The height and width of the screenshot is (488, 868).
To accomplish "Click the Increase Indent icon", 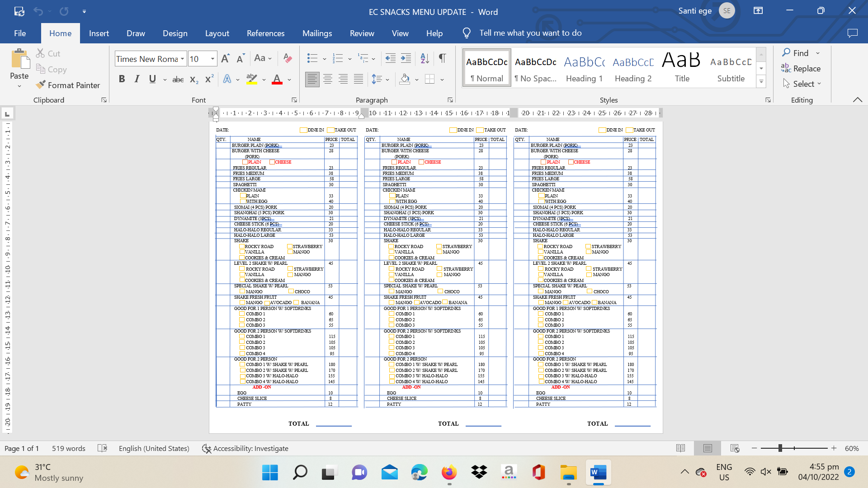I will 406,58.
